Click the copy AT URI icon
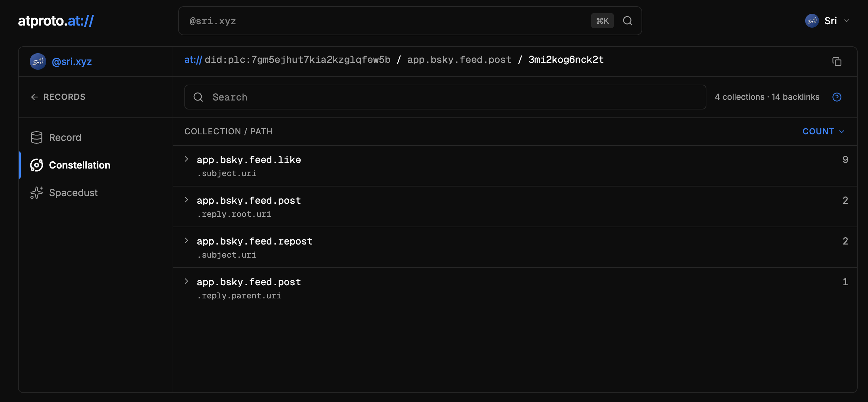The width and height of the screenshot is (868, 402). coord(837,61)
